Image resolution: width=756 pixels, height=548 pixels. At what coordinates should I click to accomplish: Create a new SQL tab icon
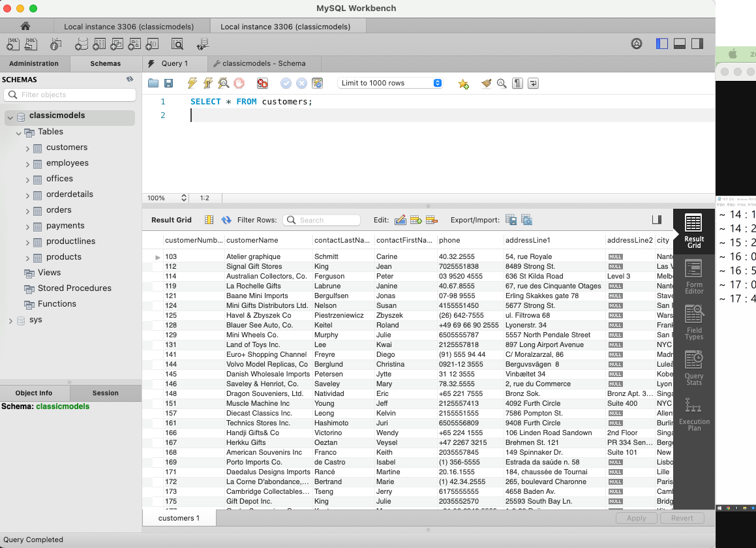pyautogui.click(x=13, y=44)
